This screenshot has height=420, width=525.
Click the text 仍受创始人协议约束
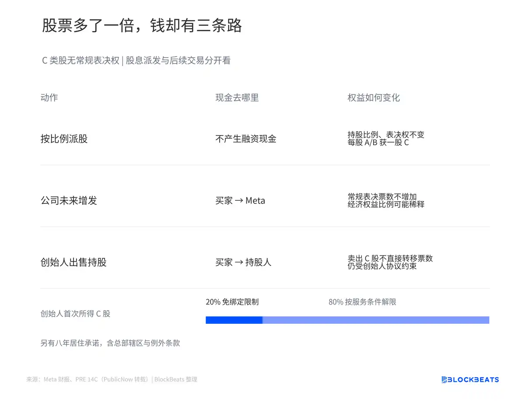[x=382, y=266]
